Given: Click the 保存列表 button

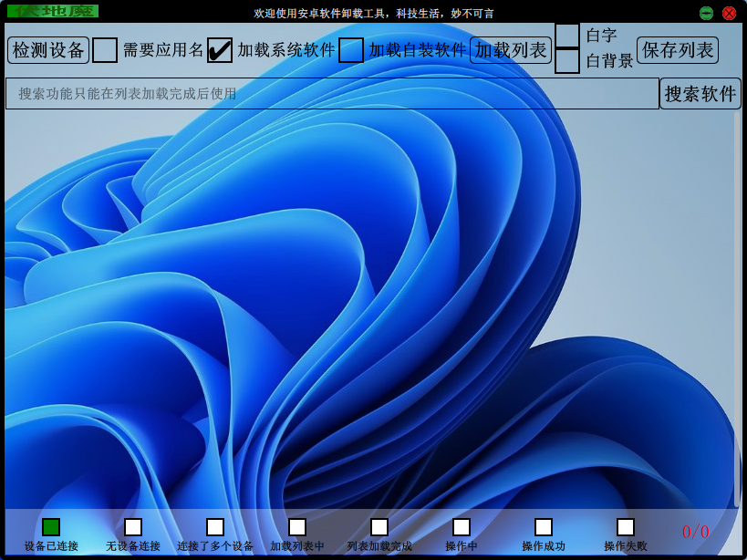Looking at the screenshot, I should click(x=678, y=50).
